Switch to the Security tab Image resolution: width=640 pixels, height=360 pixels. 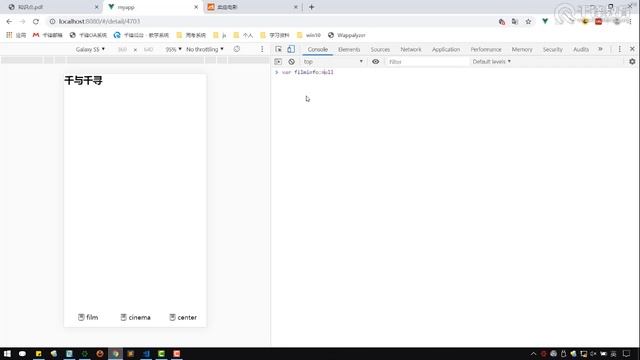(x=553, y=49)
